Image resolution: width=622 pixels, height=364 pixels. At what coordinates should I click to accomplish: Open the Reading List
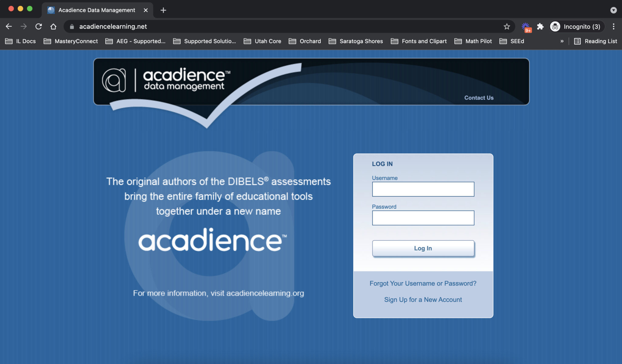595,41
